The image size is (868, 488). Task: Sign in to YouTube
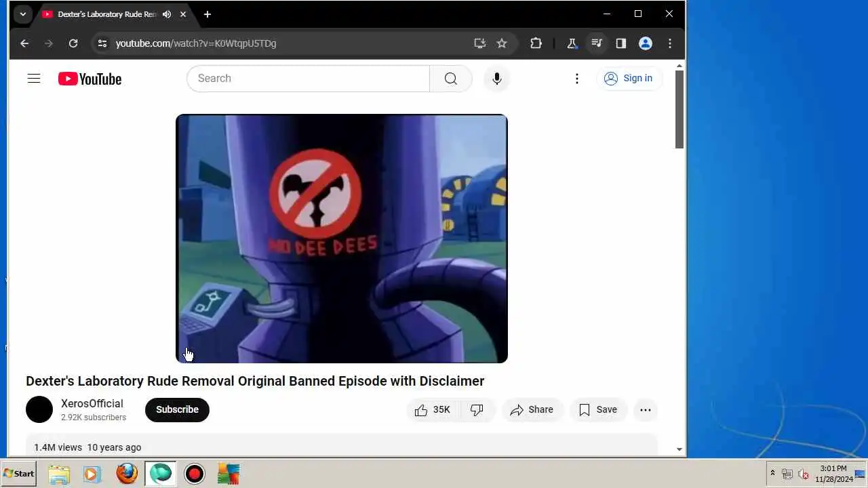(x=629, y=79)
